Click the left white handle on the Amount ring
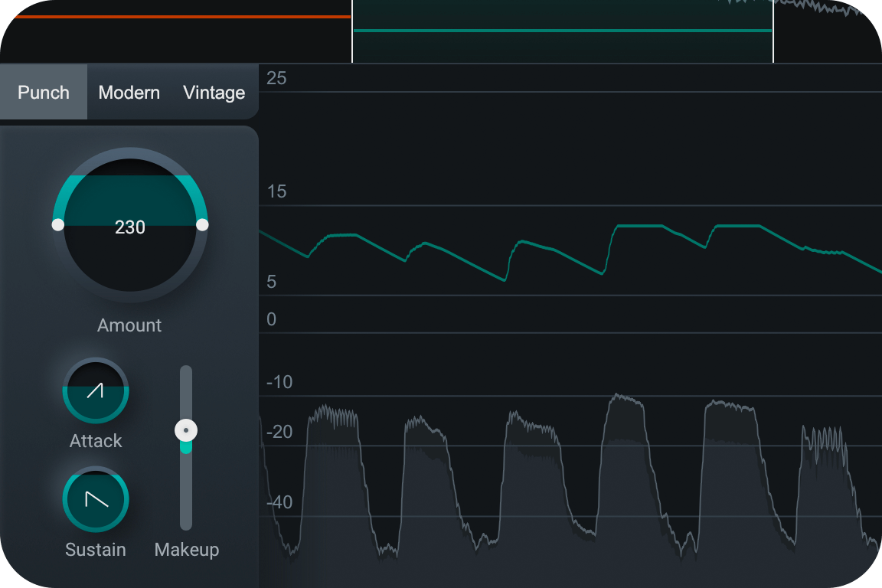The image size is (882, 588). click(x=58, y=225)
